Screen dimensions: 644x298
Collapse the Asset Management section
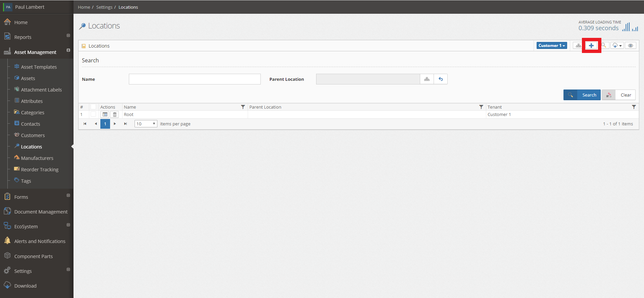[x=68, y=50]
